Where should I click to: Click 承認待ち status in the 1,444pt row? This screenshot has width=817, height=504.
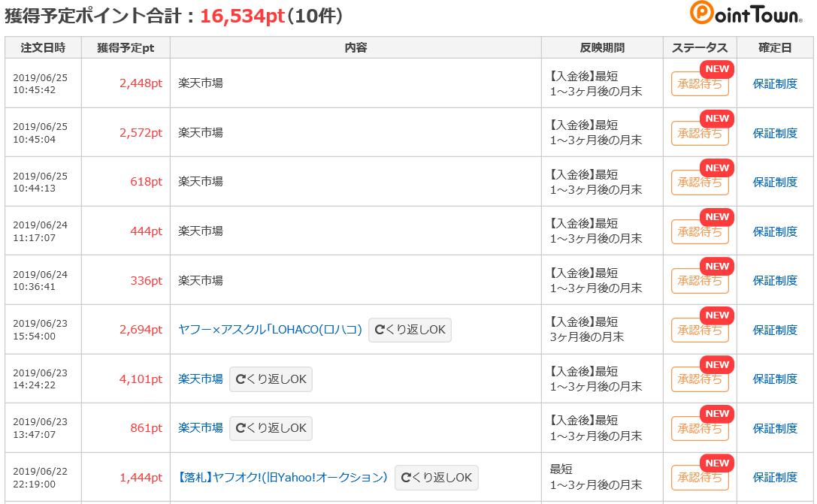(700, 478)
